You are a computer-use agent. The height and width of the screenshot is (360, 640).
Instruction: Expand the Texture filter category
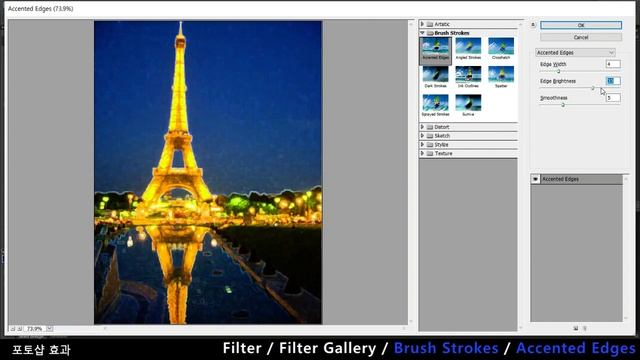422,153
